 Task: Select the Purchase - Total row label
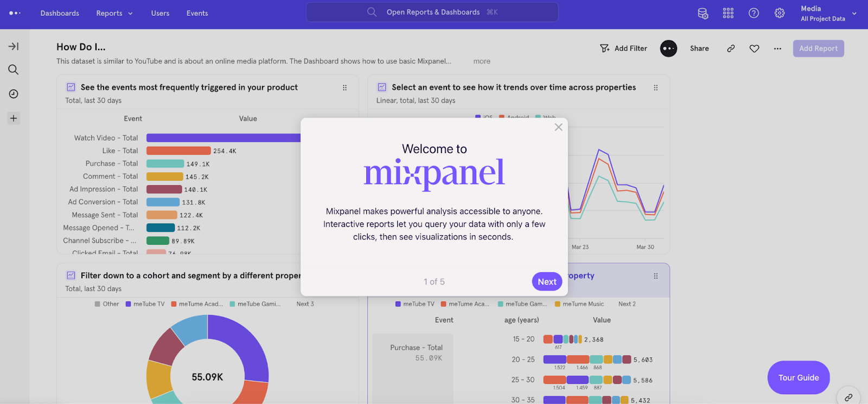112,163
